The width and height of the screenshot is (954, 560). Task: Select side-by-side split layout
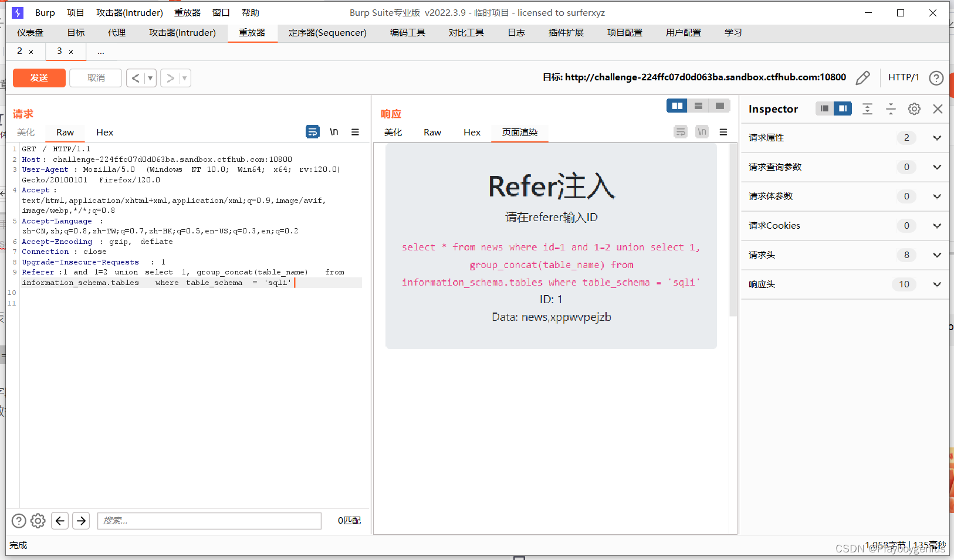point(677,106)
